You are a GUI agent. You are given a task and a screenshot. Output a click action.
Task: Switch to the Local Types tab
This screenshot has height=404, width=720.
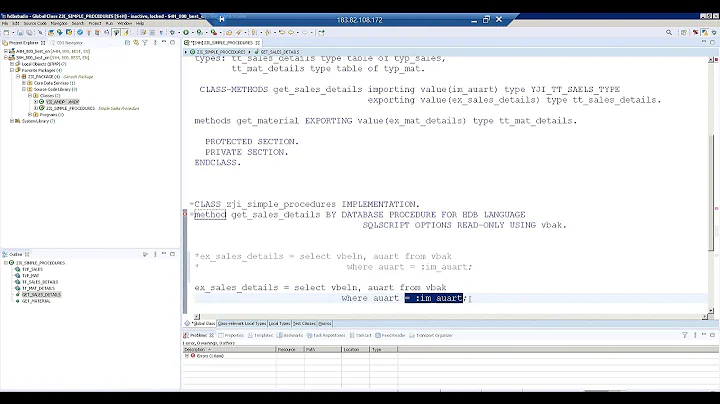coord(279,324)
